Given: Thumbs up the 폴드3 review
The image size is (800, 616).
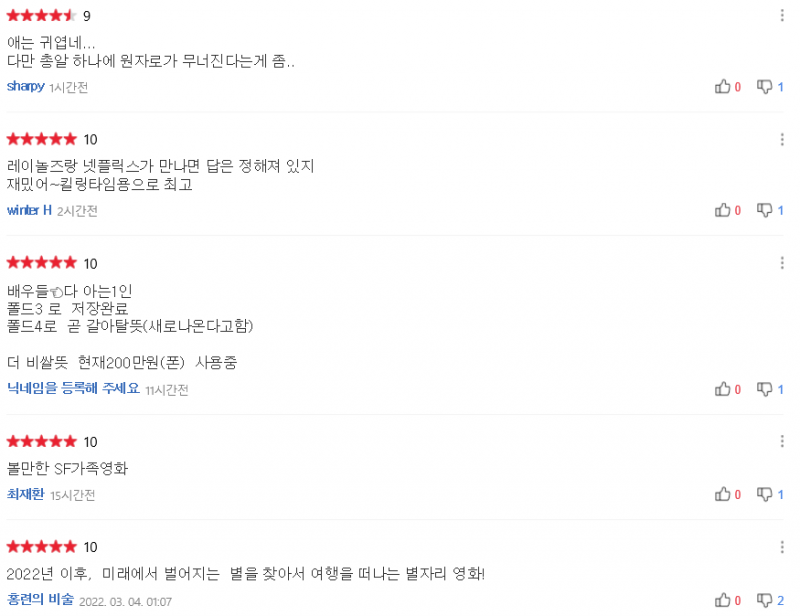Looking at the screenshot, I should pos(722,389).
